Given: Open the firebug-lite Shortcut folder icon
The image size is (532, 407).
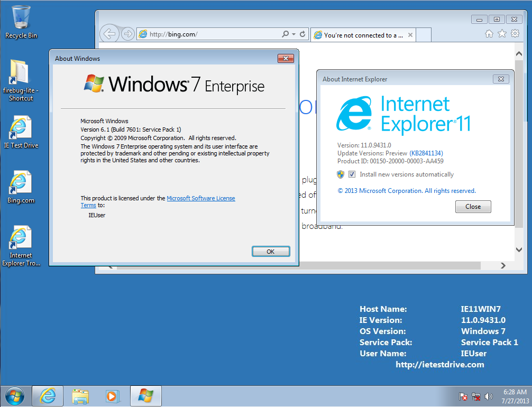Looking at the screenshot, I should point(20,81).
